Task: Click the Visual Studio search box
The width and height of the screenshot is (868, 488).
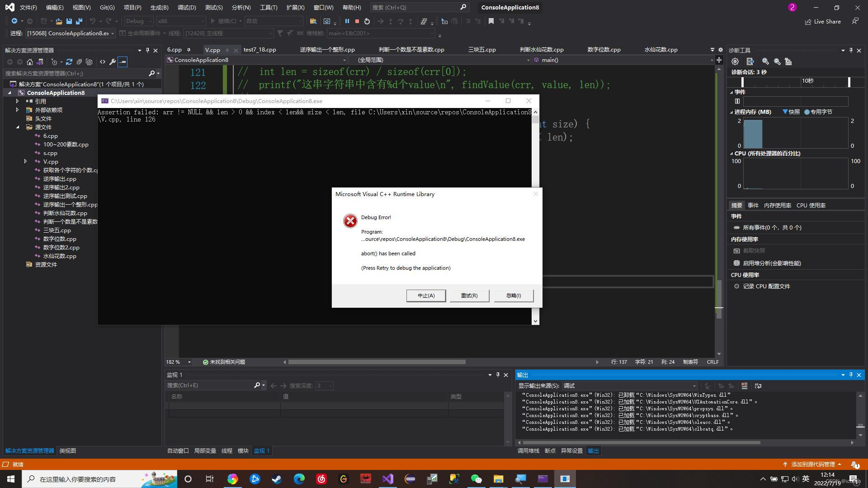Action: point(419,7)
